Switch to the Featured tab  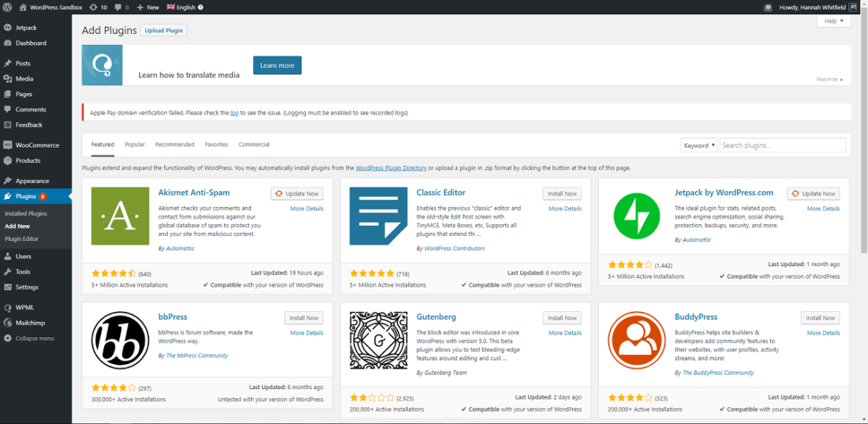[103, 144]
